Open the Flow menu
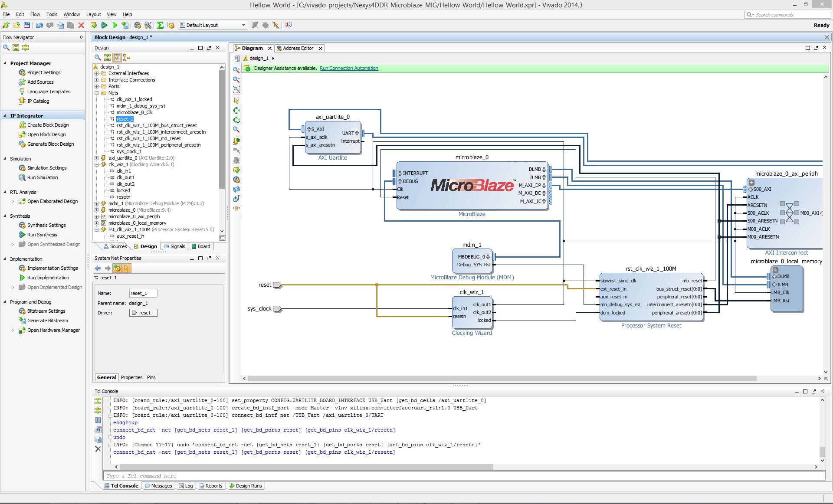Screen dimensions: 833x504 [x=35, y=14]
